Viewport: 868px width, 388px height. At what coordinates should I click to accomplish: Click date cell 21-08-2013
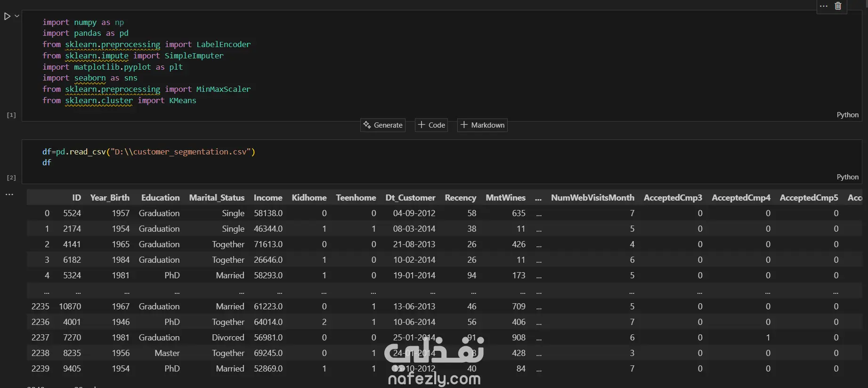tap(414, 244)
